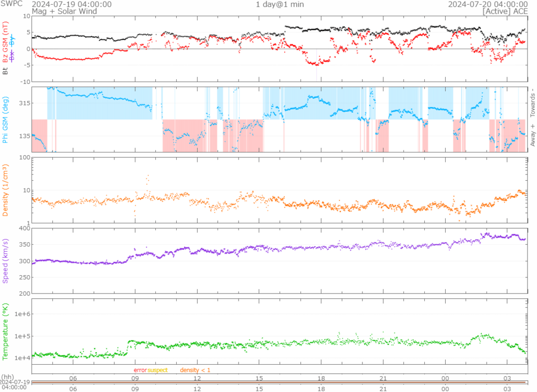
Task: Click the '[Active] ACE' spacecraft label
Action: 505,12
